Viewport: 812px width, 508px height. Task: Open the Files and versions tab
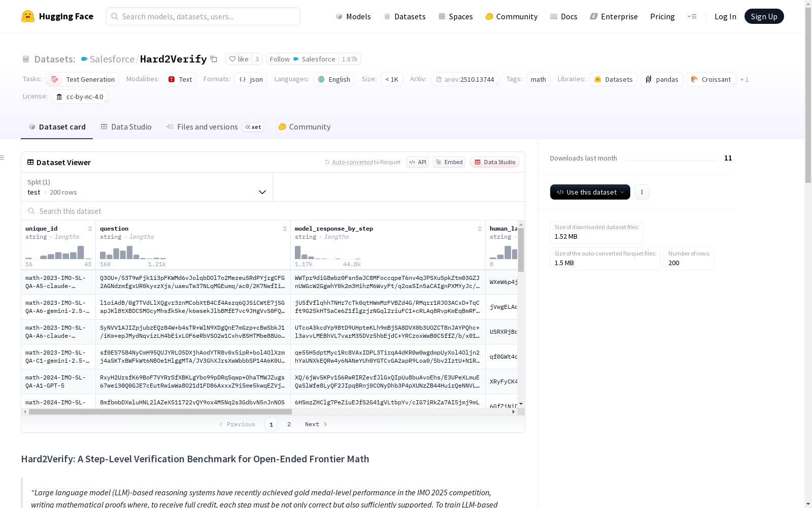coord(215,127)
